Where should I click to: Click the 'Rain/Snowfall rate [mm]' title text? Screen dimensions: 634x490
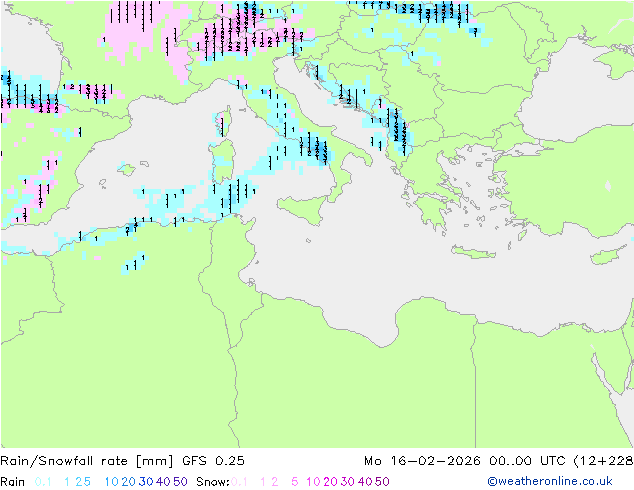[x=87, y=461]
